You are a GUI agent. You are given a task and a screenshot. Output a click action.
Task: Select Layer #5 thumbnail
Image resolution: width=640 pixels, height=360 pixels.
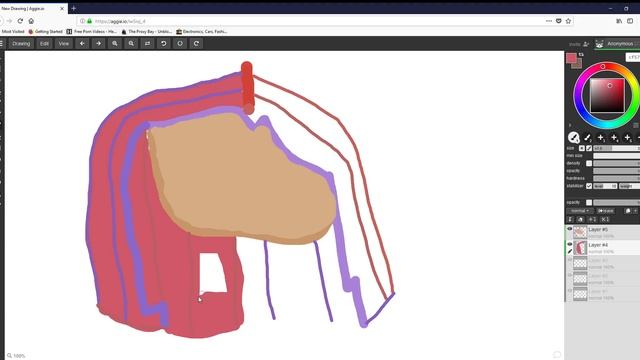point(580,232)
